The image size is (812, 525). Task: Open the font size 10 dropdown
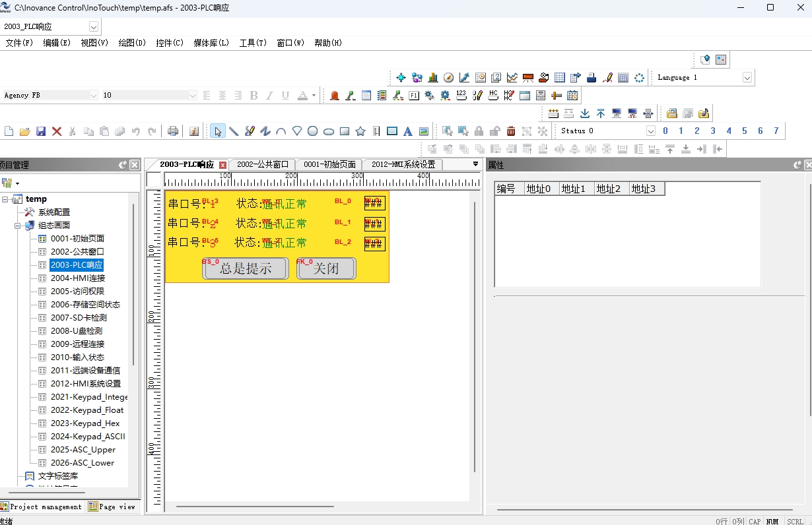click(x=193, y=96)
